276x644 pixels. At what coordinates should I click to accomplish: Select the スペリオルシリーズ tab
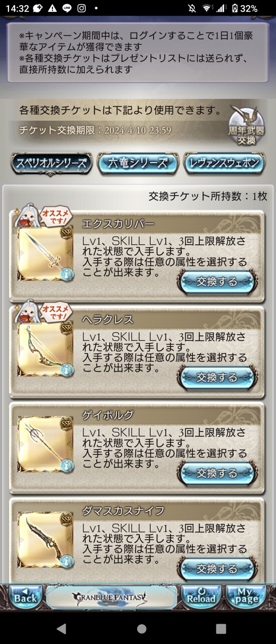click(x=52, y=164)
